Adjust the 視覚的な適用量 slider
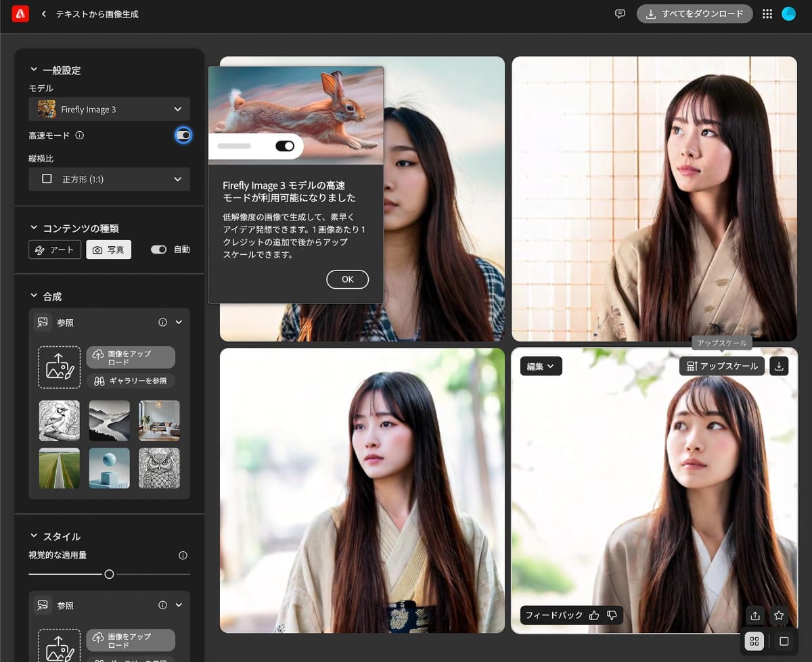This screenshot has width=812, height=662. pyautogui.click(x=108, y=574)
